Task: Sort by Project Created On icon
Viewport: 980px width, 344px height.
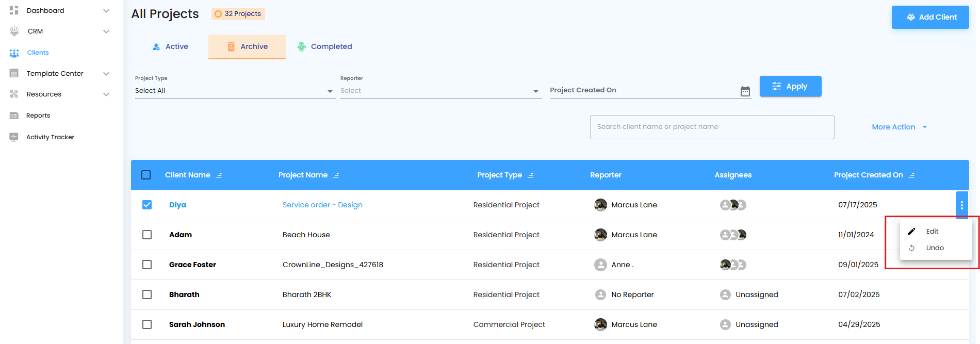Action: [x=911, y=175]
